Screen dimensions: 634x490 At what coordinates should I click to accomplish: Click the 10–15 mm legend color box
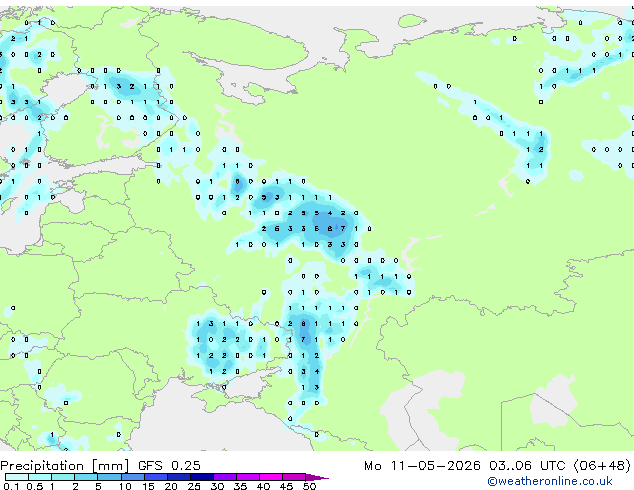132,477
